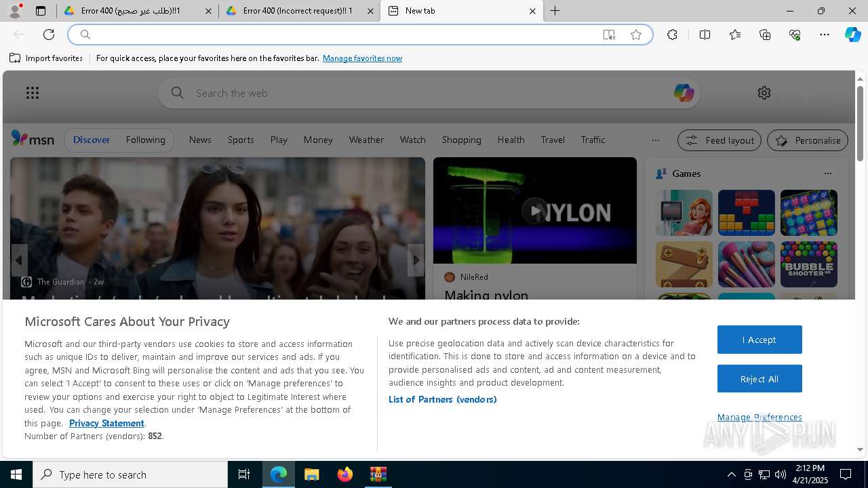The image size is (868, 488).
Task: Click Reject All on the privacy banner
Action: click(759, 379)
